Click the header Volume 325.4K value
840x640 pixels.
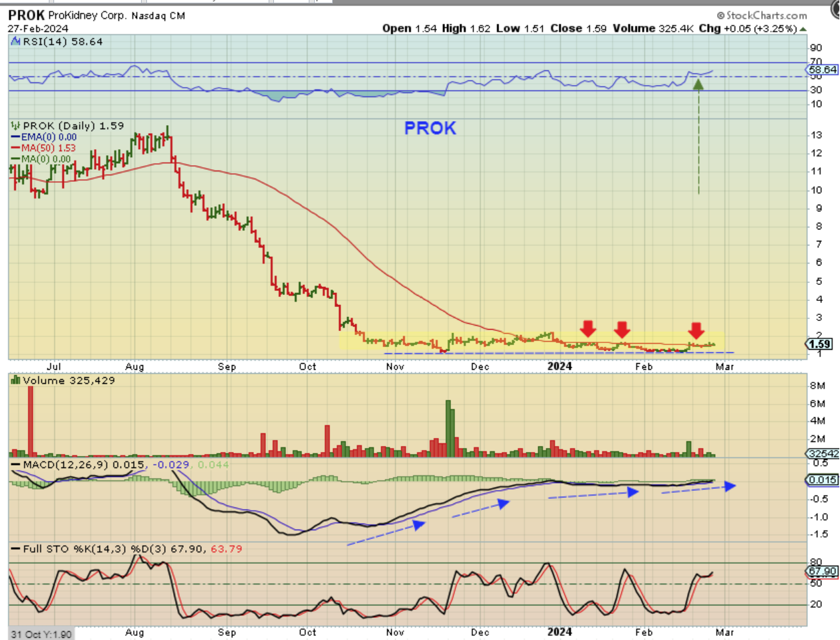pyautogui.click(x=654, y=28)
